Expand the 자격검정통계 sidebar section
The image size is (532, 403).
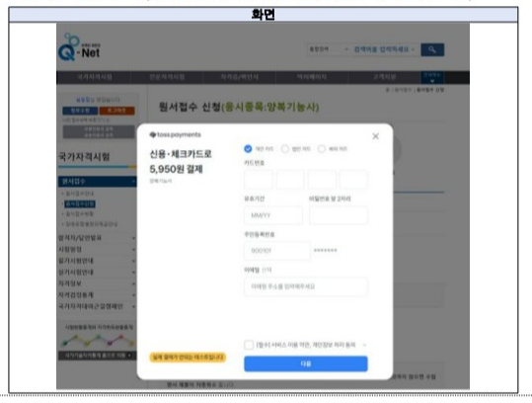coord(98,295)
